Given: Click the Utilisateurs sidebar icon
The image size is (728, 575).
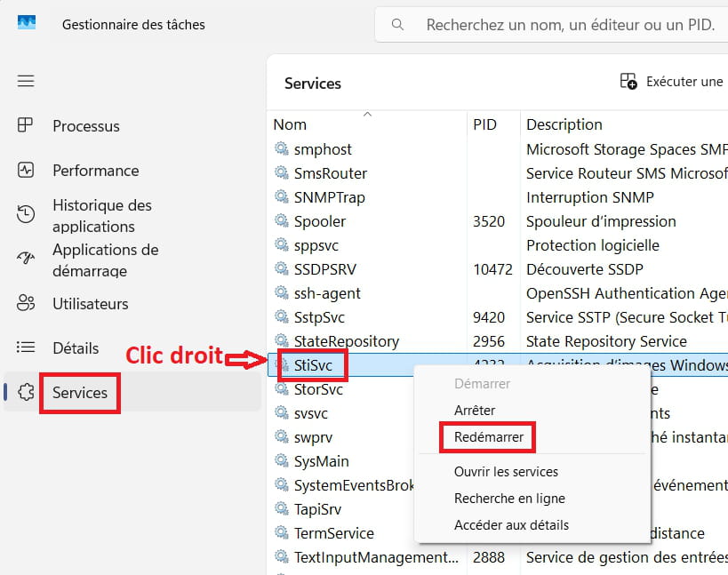Looking at the screenshot, I should [26, 303].
